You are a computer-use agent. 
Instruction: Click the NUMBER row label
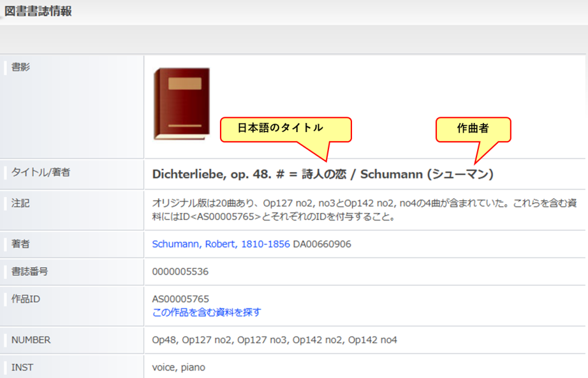pyautogui.click(x=31, y=340)
